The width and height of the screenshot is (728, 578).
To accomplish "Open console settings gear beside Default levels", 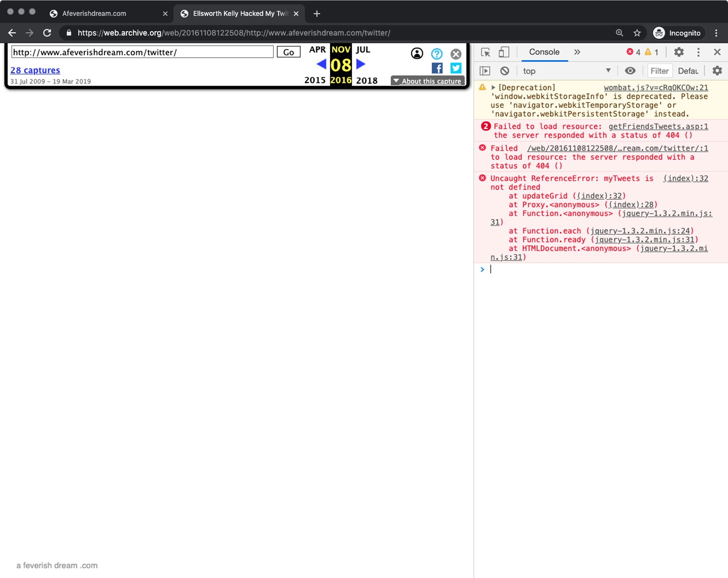I will [717, 71].
